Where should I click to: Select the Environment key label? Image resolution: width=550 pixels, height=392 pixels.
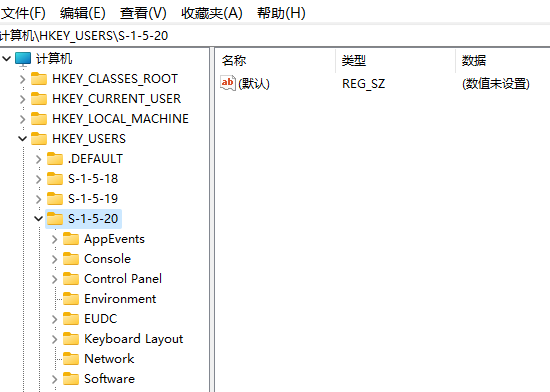point(120,299)
